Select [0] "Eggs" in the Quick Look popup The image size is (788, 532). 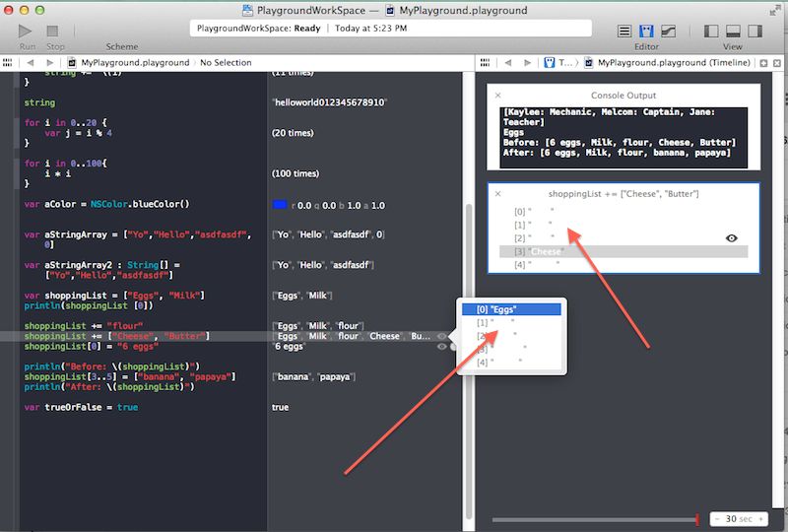coord(511,309)
